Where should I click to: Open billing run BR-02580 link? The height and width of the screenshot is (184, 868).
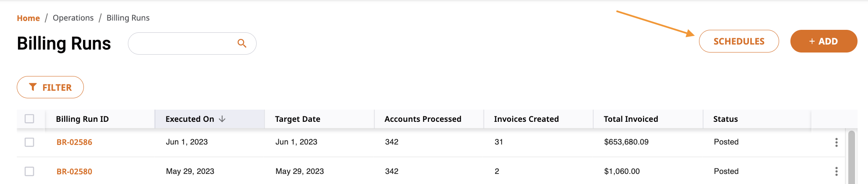coord(74,171)
